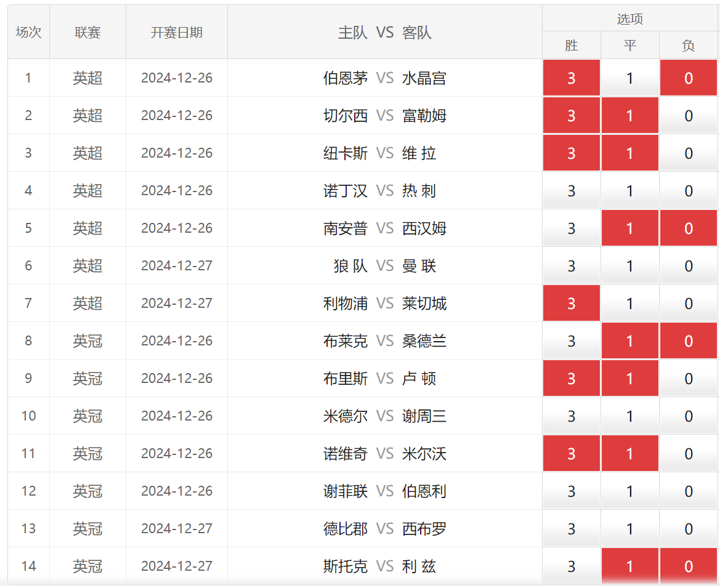Select draw option 1 for 狼队 vs 曼联
Image resolution: width=720 pixels, height=588 pixels.
pos(630,266)
